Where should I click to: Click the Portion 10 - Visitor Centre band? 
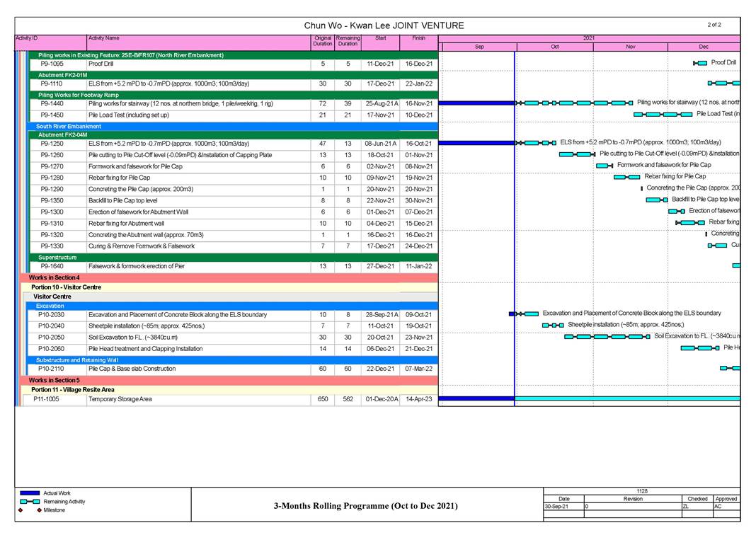click(231, 287)
